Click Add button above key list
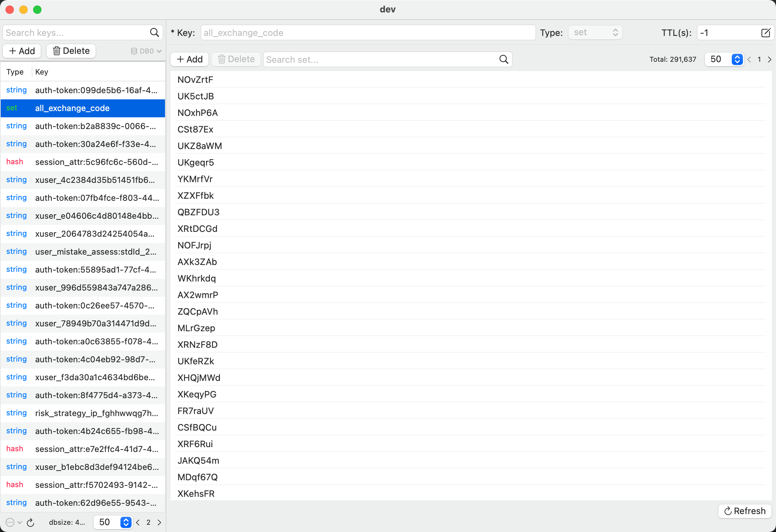 22,51
